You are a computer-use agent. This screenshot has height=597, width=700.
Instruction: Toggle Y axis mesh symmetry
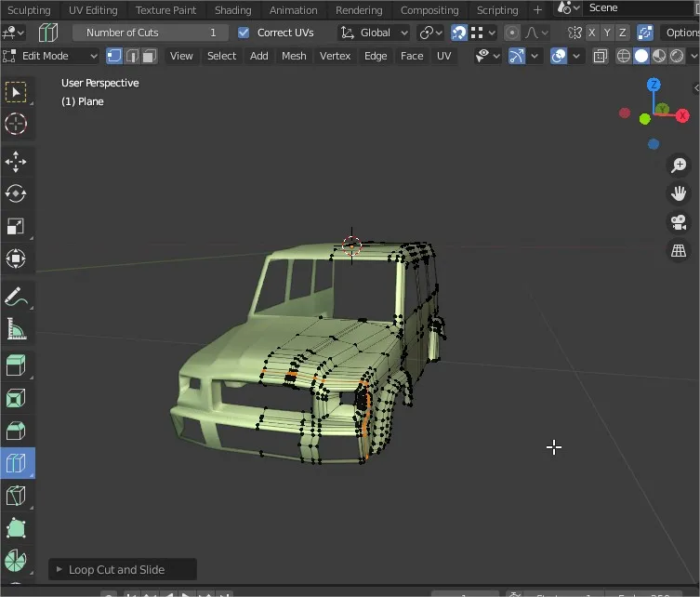pos(607,33)
